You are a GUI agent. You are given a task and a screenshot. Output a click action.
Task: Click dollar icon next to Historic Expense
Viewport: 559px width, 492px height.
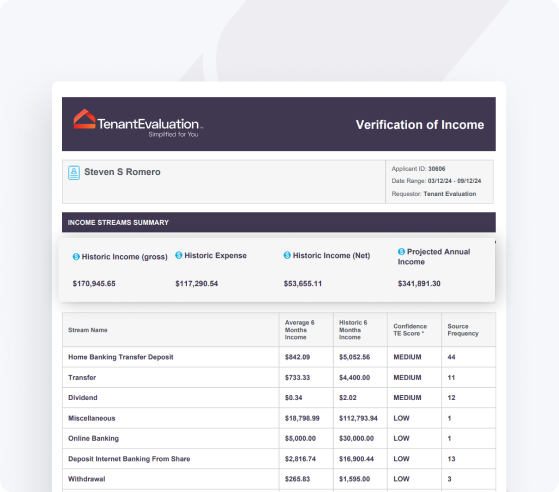click(179, 255)
